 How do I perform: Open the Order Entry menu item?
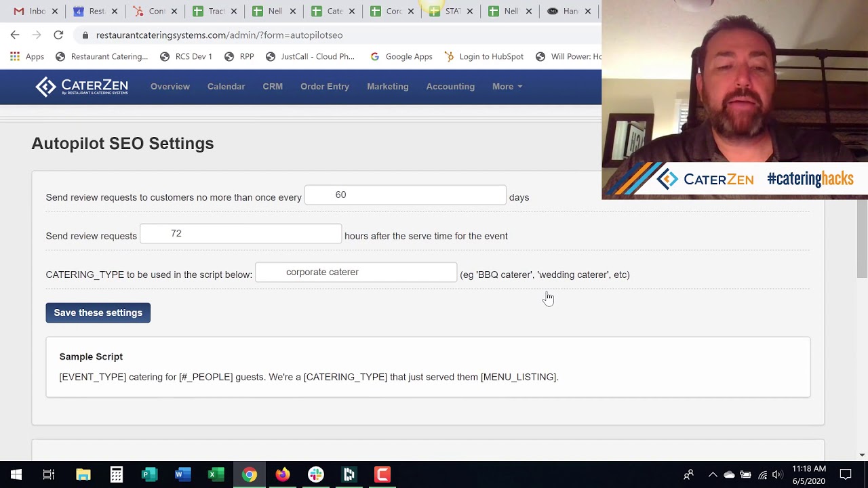click(x=325, y=86)
